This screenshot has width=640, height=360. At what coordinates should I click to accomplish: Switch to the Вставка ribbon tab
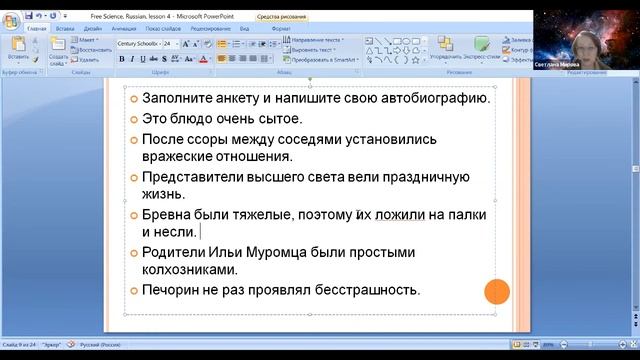(x=65, y=29)
